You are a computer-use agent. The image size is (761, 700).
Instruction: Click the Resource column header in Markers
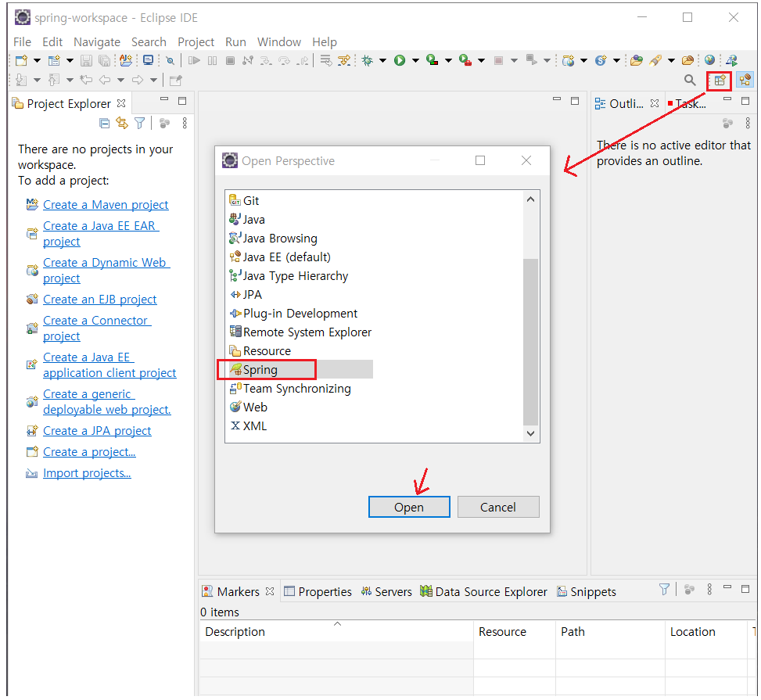[515, 632]
